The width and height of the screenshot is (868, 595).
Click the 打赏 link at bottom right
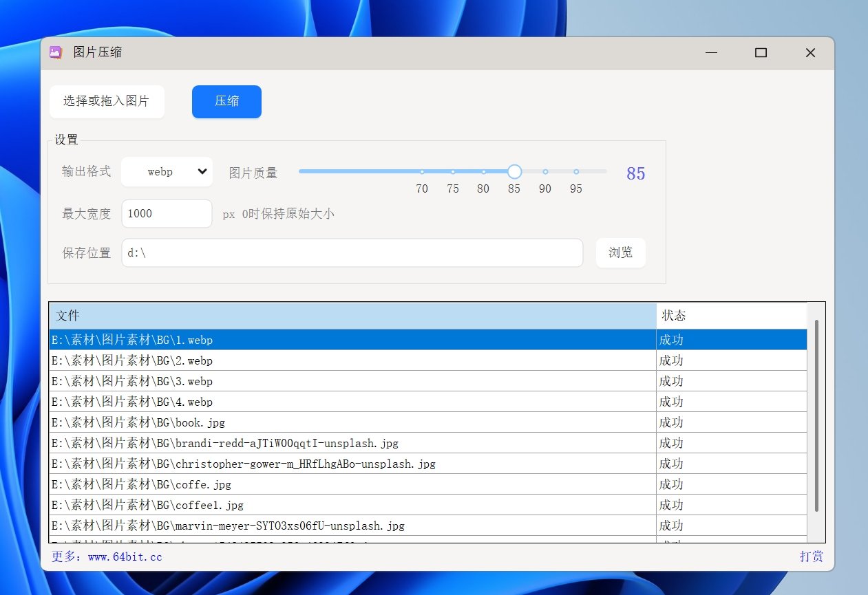coord(811,557)
